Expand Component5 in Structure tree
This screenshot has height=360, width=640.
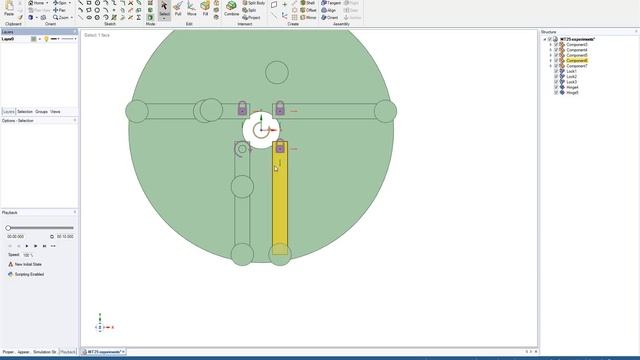[550, 55]
